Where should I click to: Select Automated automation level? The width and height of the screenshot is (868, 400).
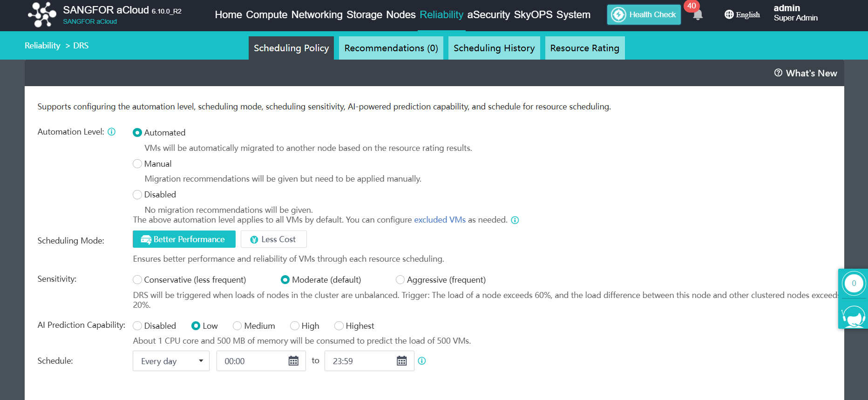(137, 133)
